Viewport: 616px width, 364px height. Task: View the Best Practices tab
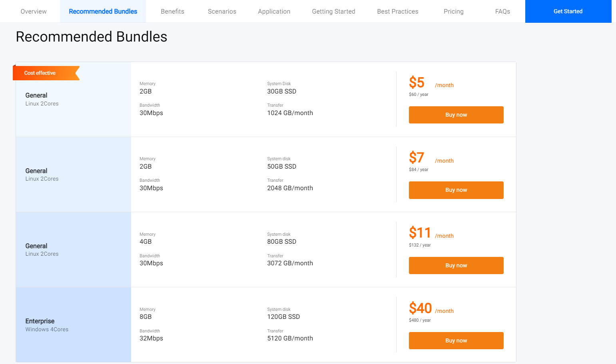397,12
